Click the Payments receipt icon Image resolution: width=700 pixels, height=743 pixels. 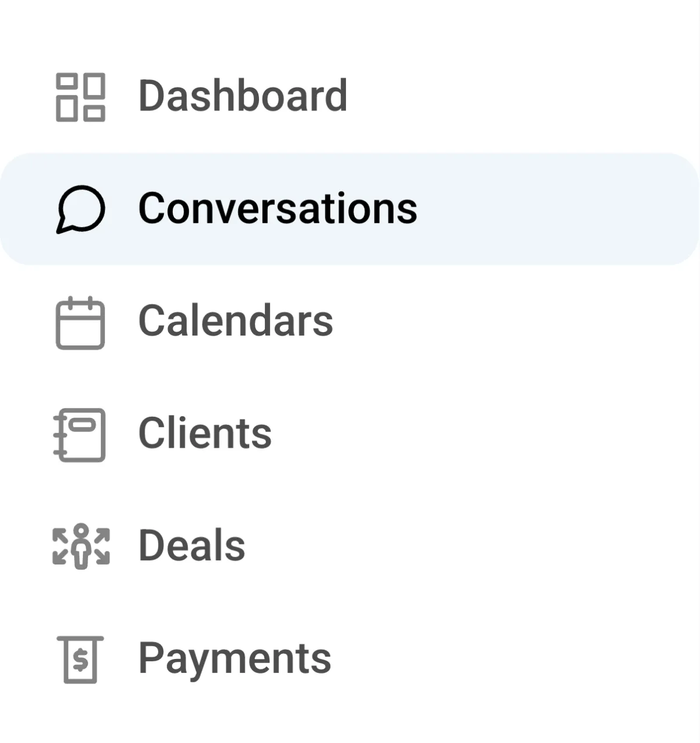[80, 660]
